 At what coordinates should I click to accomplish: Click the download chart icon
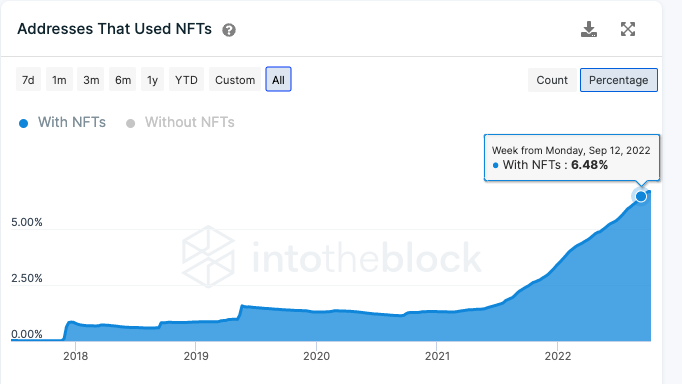click(x=589, y=29)
